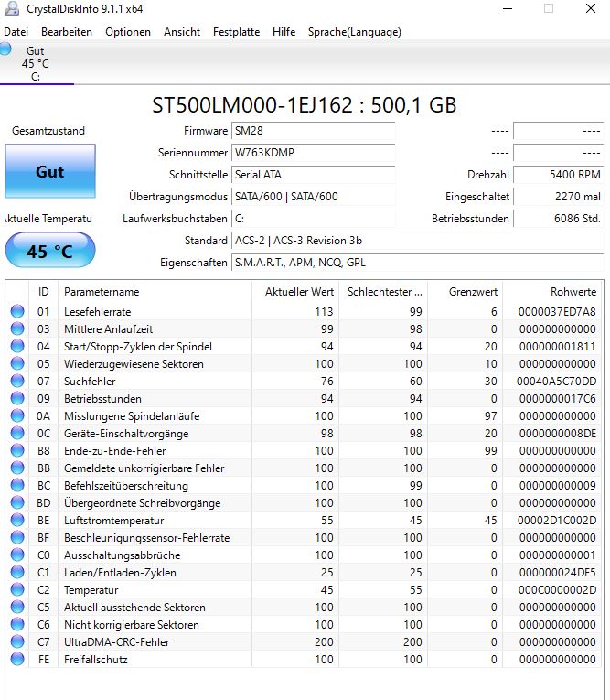Image resolution: width=610 pixels, height=700 pixels.
Task: Click status icon for Übergeordnete Schreibvorgänge
Action: (x=17, y=502)
